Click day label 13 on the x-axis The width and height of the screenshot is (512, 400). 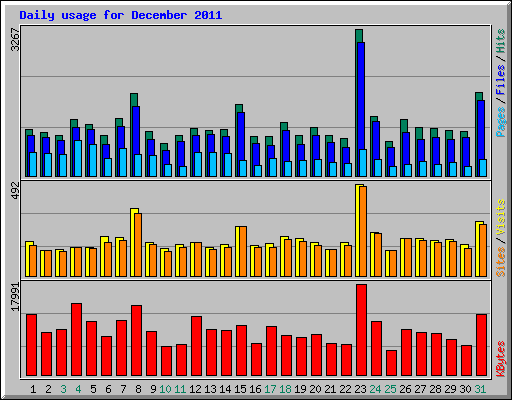click(210, 389)
